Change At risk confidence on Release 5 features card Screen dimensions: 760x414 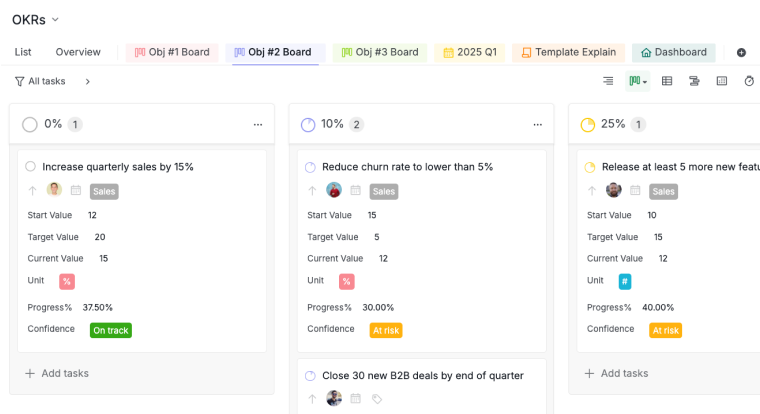[666, 331]
